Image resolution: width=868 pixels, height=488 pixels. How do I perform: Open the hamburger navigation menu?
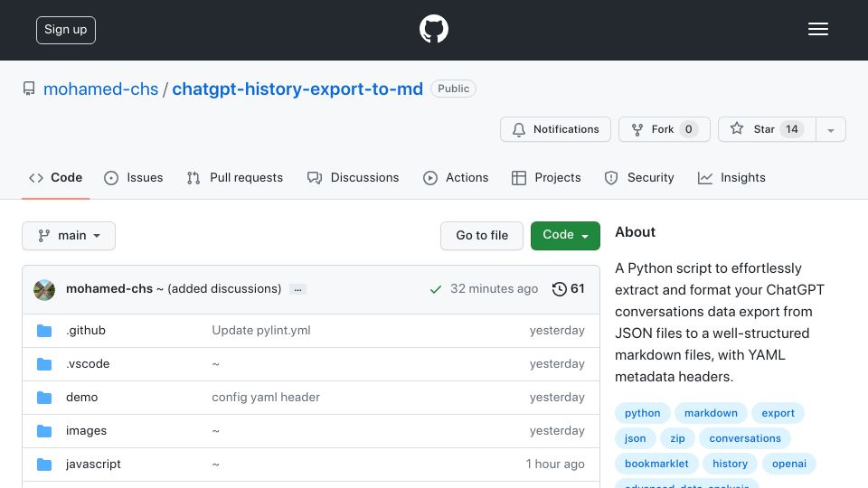click(817, 29)
